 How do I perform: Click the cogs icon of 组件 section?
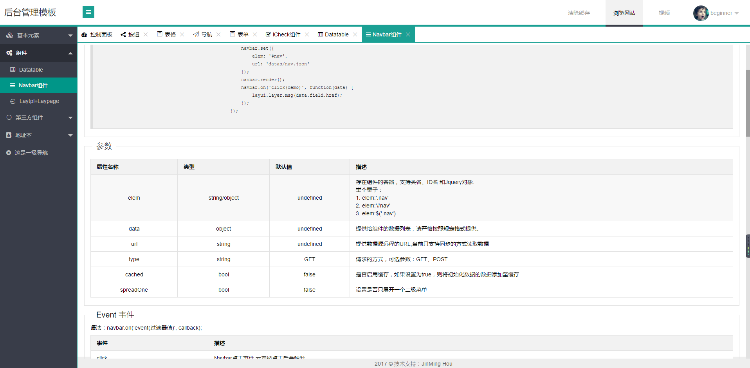click(x=9, y=53)
